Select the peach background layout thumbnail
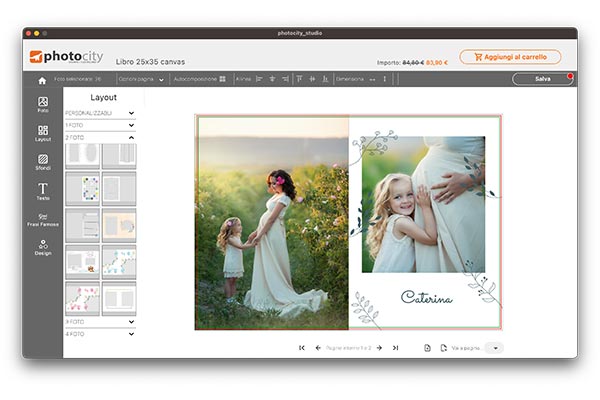The image size is (600, 400). 119,225
